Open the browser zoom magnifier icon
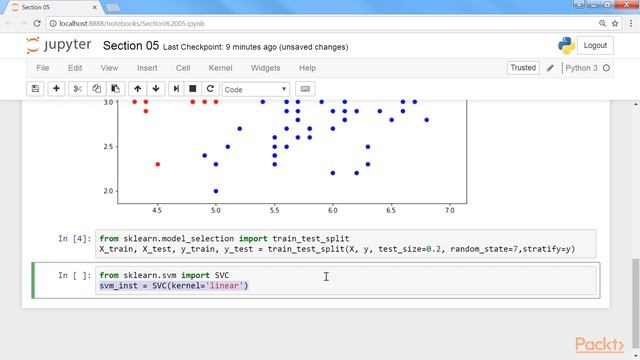 [602, 24]
